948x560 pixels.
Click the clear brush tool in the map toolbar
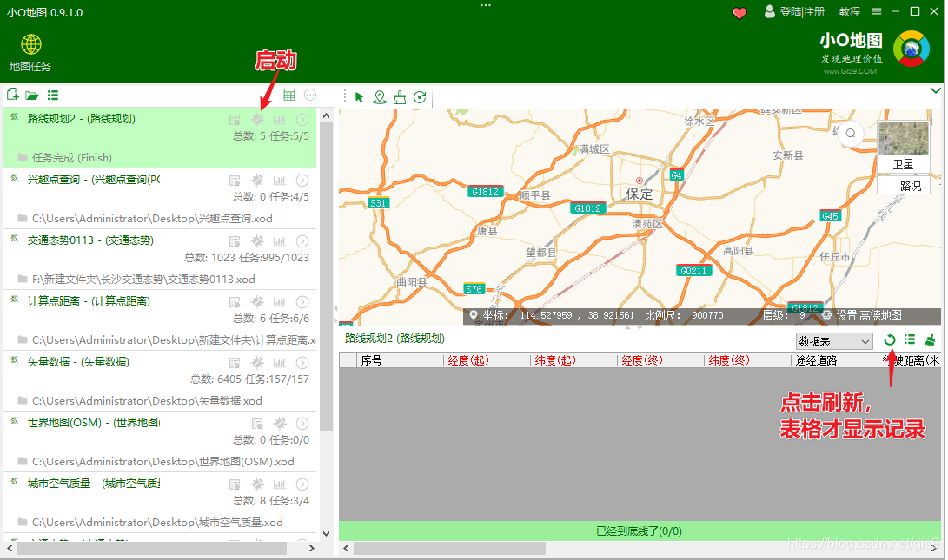click(400, 97)
